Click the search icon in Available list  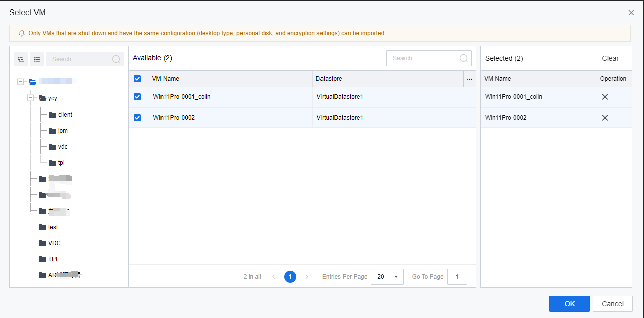(464, 58)
